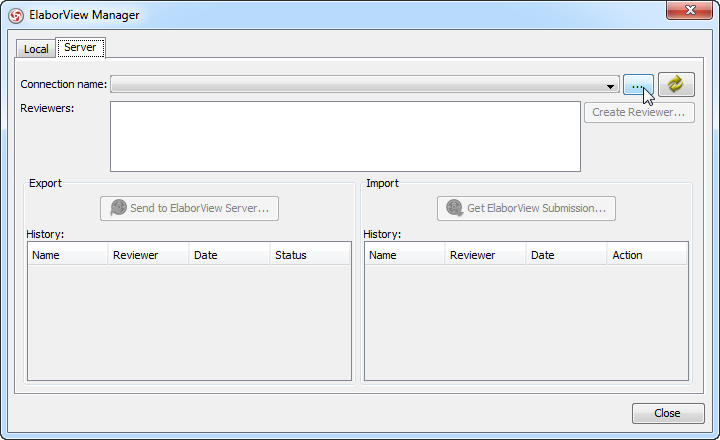Sort Import history by Name column
The width and height of the screenshot is (720, 440).
click(x=405, y=255)
